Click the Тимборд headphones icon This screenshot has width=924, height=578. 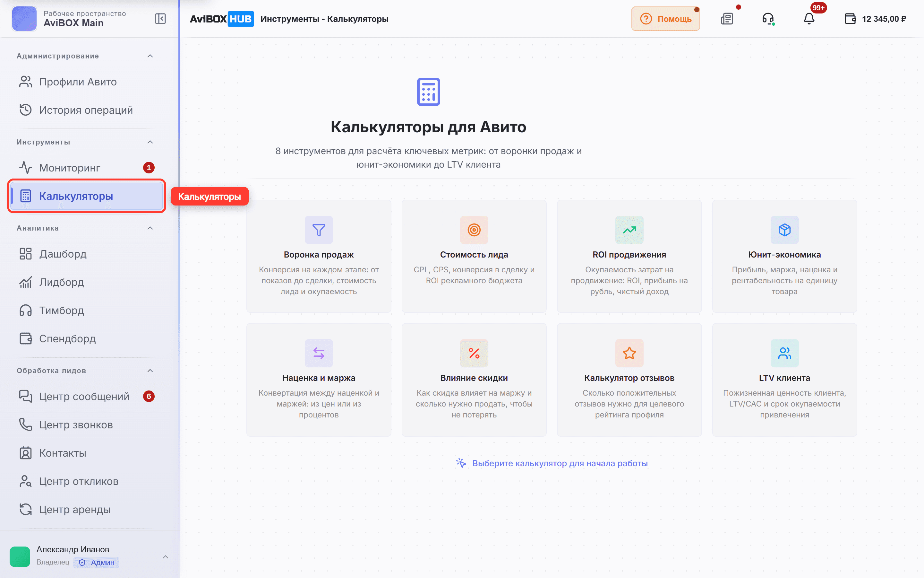[26, 311]
